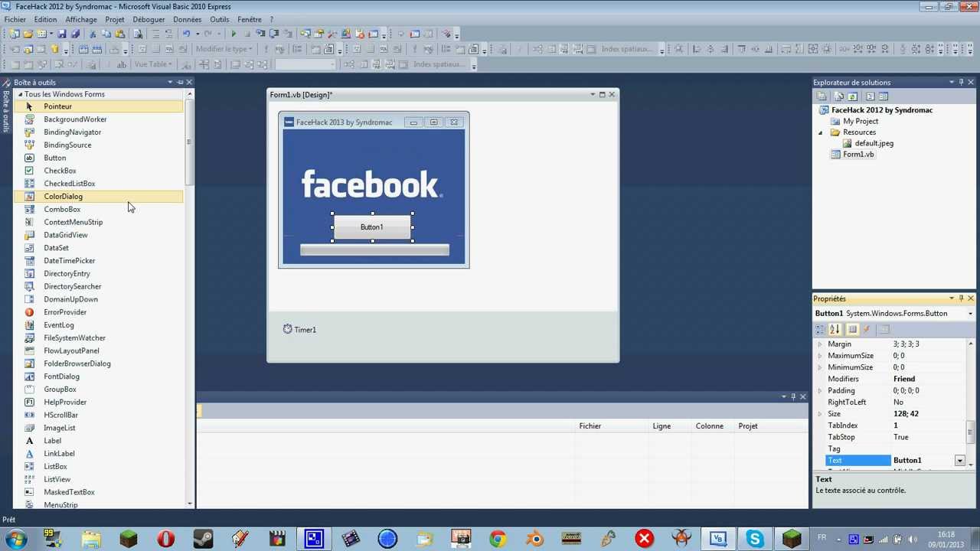The image size is (980, 551).
Task: Expand the Padding property
Action: 820,391
